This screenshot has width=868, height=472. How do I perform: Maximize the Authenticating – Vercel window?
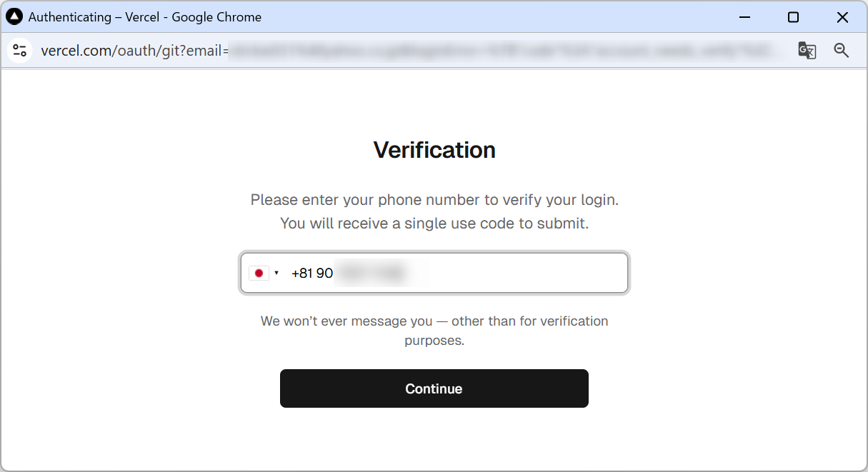[793, 17]
